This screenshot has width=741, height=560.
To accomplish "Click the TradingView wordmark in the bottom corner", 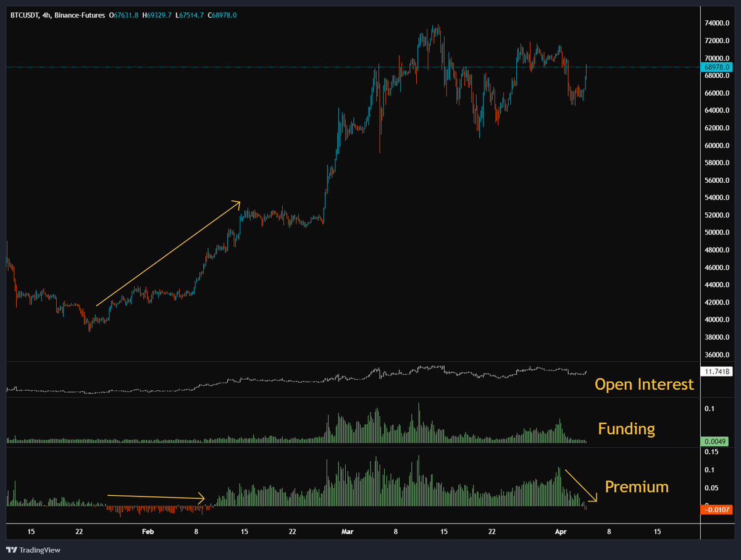I will pyautogui.click(x=40, y=549).
